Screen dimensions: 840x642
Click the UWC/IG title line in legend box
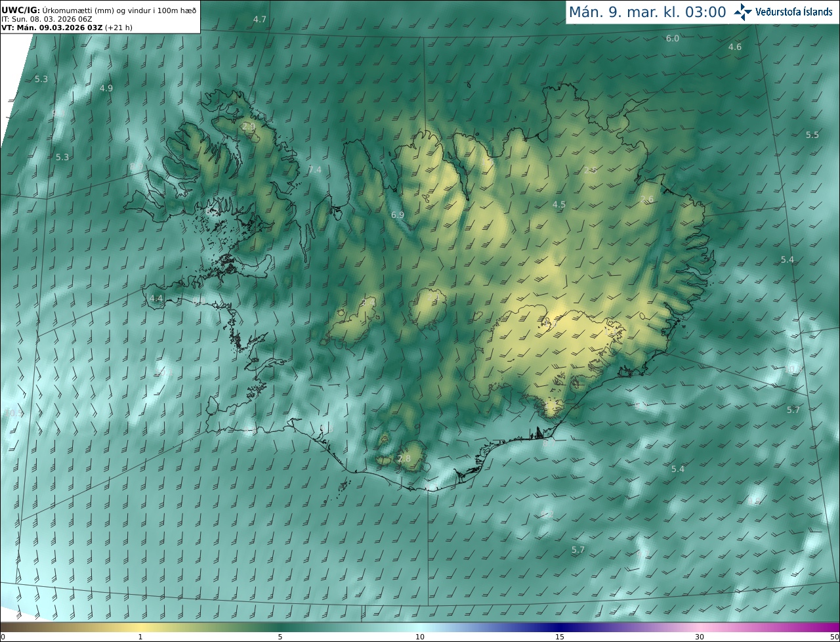99,11
